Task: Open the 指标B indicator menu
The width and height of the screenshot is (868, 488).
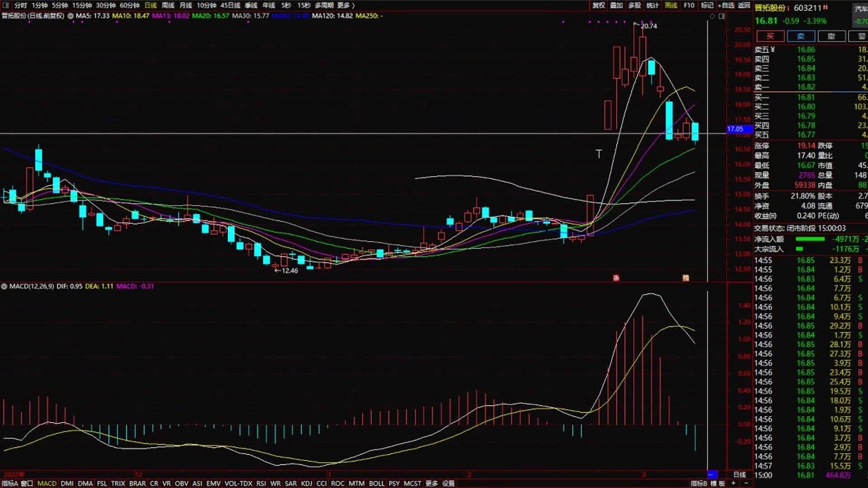Action: (699, 483)
